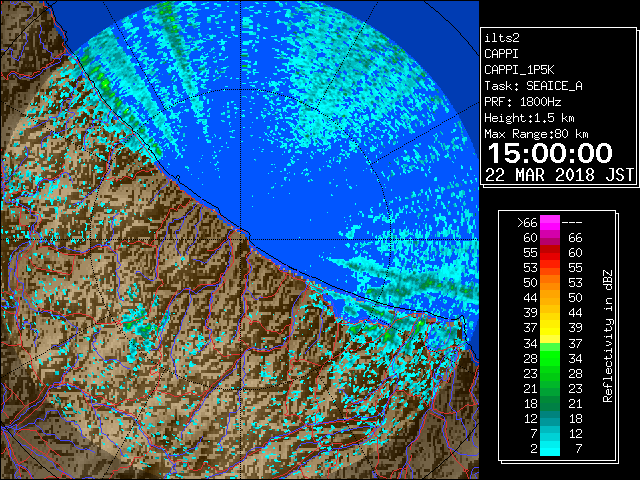Click the 15:00:00 timestamp
Image resolution: width=640 pixels, height=480 pixels.
click(x=550, y=153)
